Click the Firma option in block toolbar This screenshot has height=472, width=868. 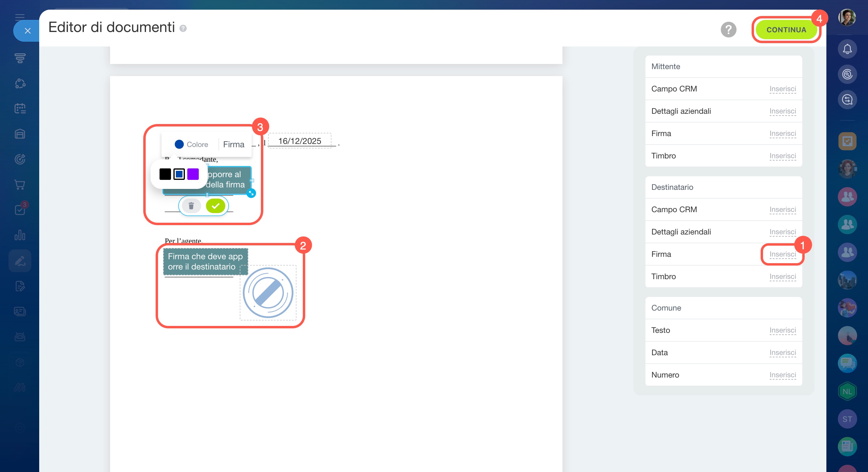(233, 144)
